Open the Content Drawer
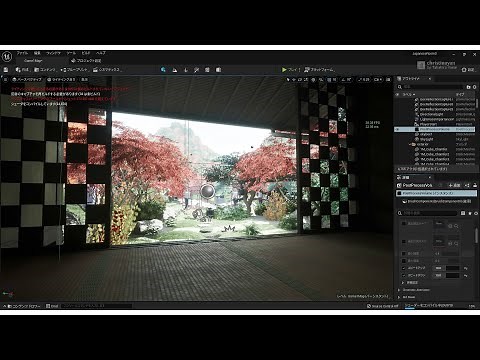 [22, 306]
